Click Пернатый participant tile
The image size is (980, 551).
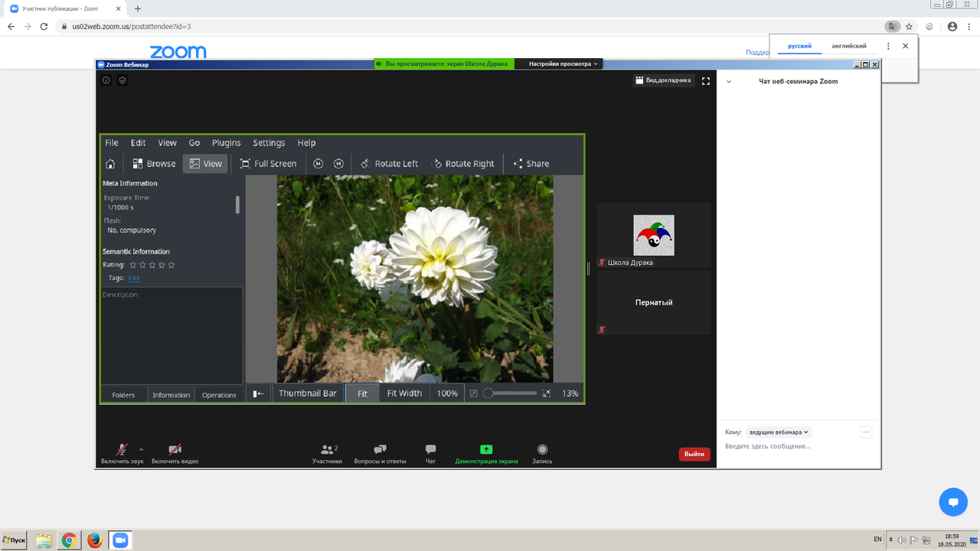[654, 302]
